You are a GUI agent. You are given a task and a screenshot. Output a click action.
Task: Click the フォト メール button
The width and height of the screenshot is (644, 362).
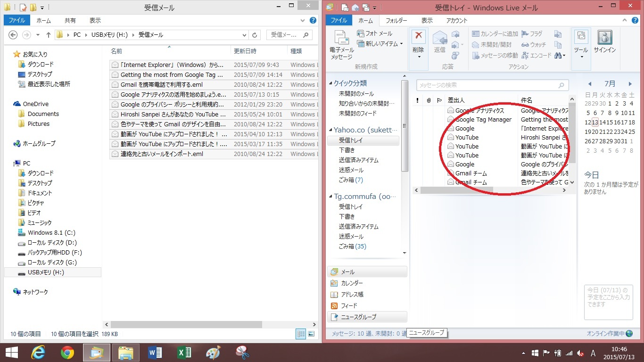(375, 33)
